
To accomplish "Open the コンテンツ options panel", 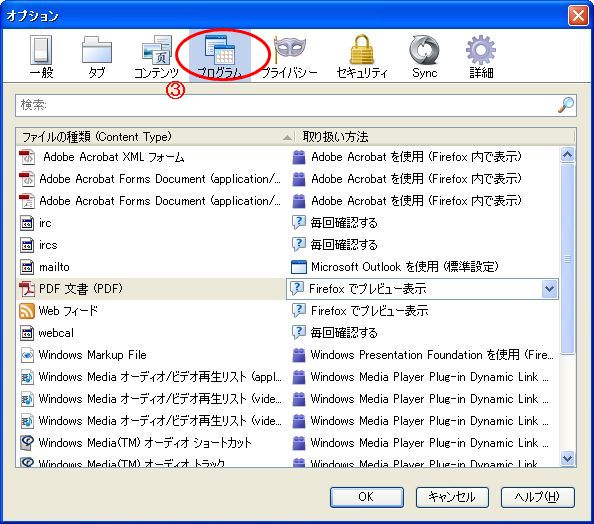I will point(156,57).
